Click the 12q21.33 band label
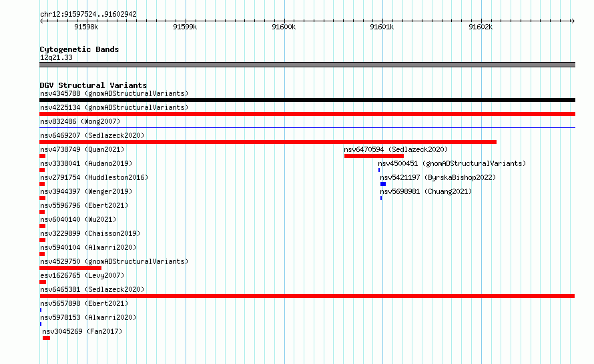Viewport: 594px width, 364px height. (56, 57)
